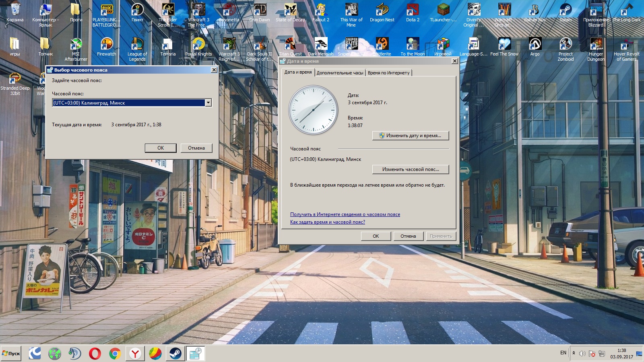Open the Dota 2 desktop shortcut
Screen dimensions: 644x362
pos(413,13)
